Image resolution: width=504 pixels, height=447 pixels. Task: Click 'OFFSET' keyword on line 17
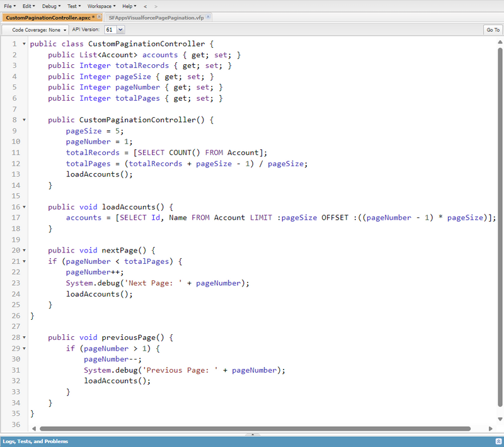[335, 217]
